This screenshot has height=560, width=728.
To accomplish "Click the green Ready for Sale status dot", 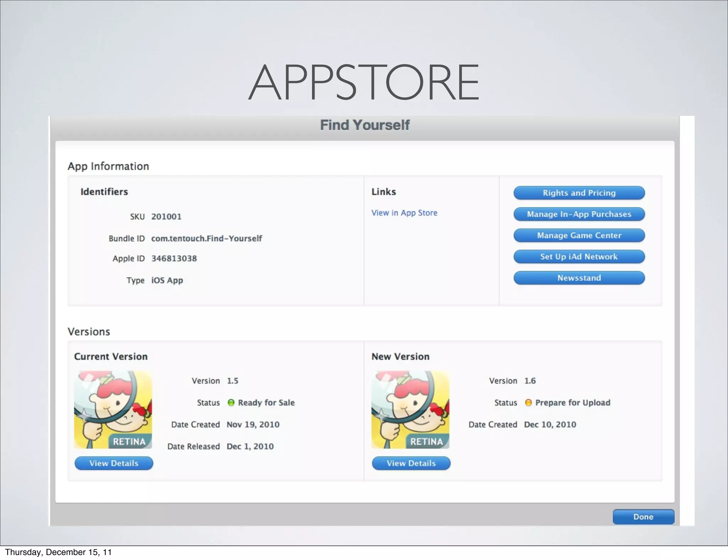I will [231, 403].
